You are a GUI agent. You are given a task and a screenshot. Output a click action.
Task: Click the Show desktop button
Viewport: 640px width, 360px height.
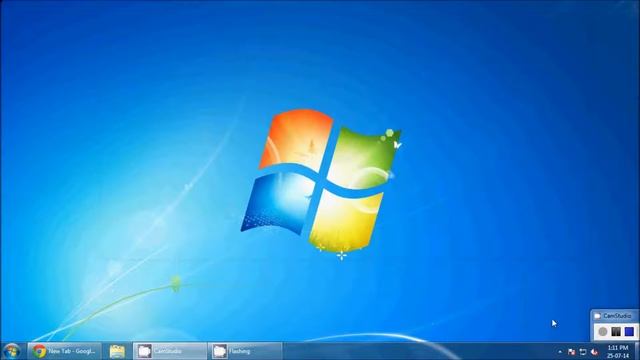(636, 351)
